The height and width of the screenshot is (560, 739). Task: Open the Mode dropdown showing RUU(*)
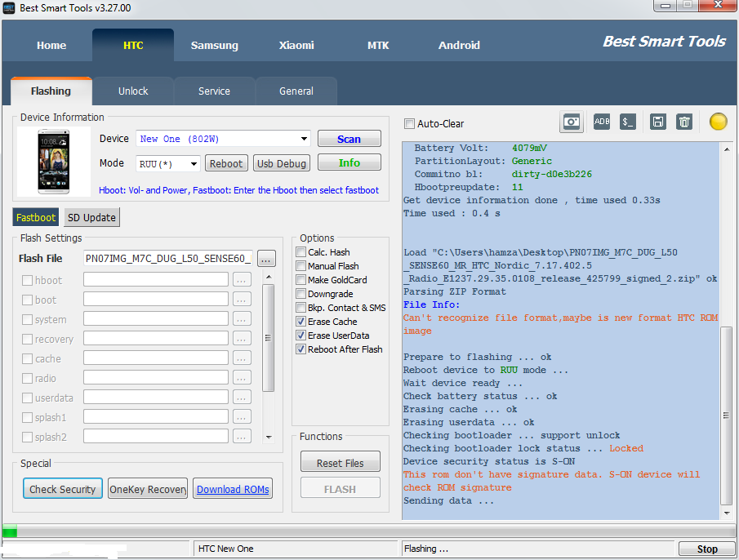pos(194,164)
